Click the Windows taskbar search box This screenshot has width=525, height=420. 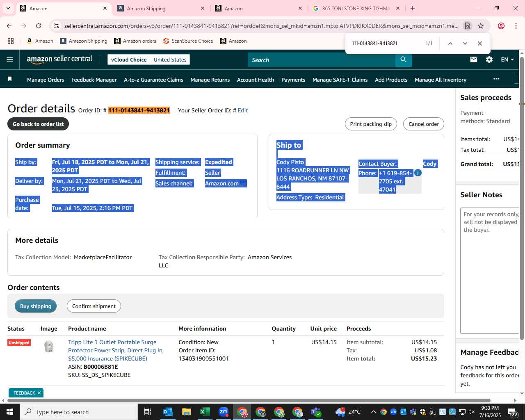79,412
